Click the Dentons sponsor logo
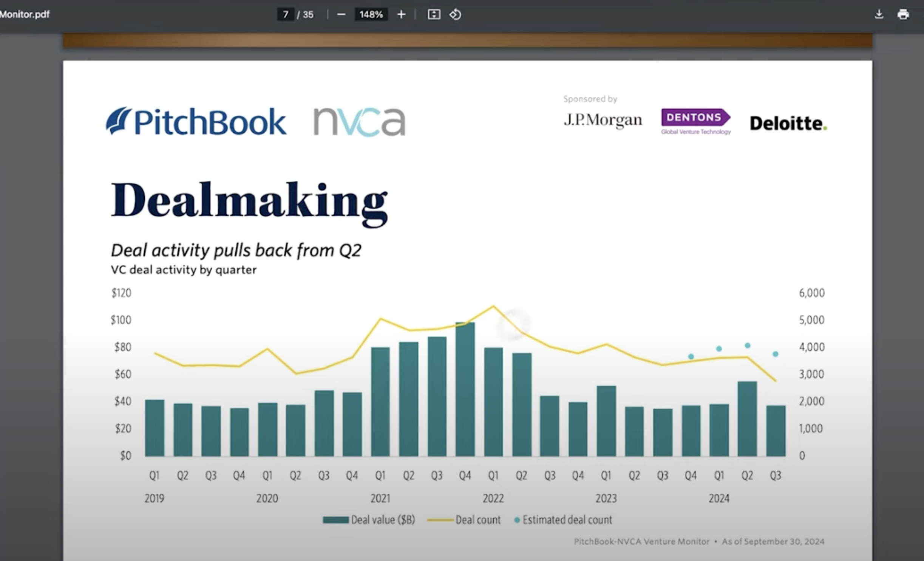 (x=695, y=121)
